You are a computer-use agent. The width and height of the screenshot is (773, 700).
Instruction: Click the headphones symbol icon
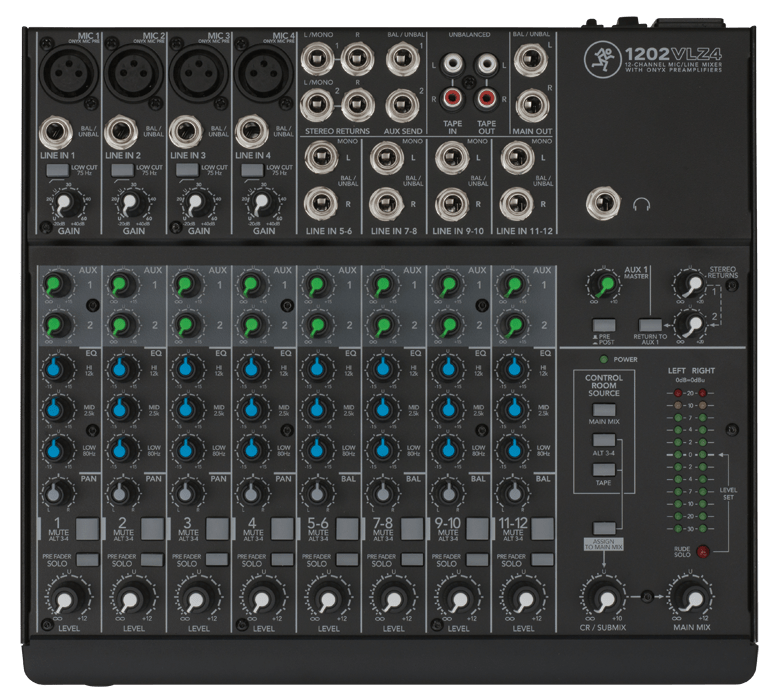point(641,204)
